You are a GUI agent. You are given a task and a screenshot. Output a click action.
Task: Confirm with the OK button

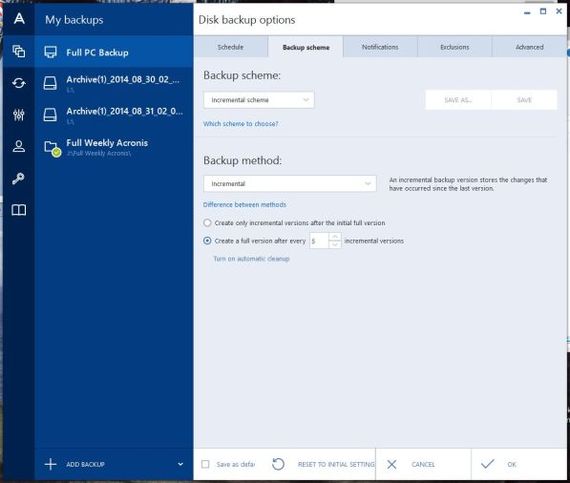[x=519, y=464]
